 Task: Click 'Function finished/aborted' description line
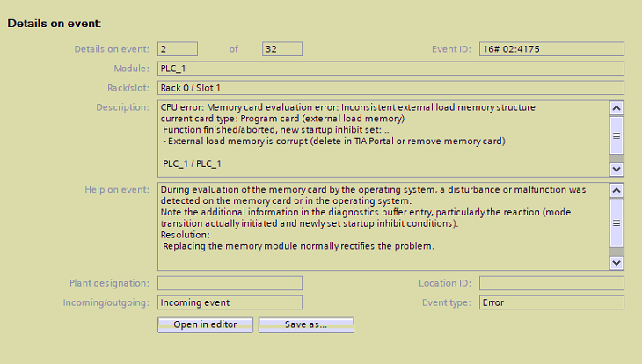click(276, 130)
